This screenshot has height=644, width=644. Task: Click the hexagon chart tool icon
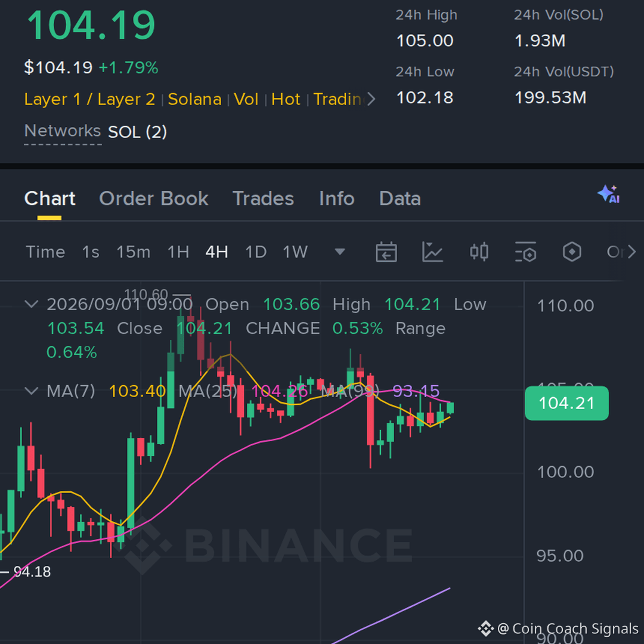coord(572,252)
